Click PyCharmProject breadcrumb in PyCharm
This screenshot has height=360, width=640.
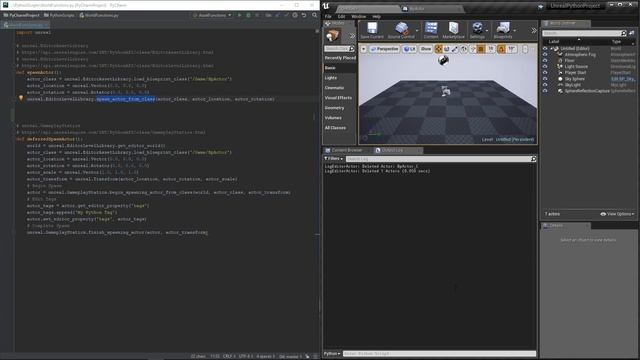(22, 15)
